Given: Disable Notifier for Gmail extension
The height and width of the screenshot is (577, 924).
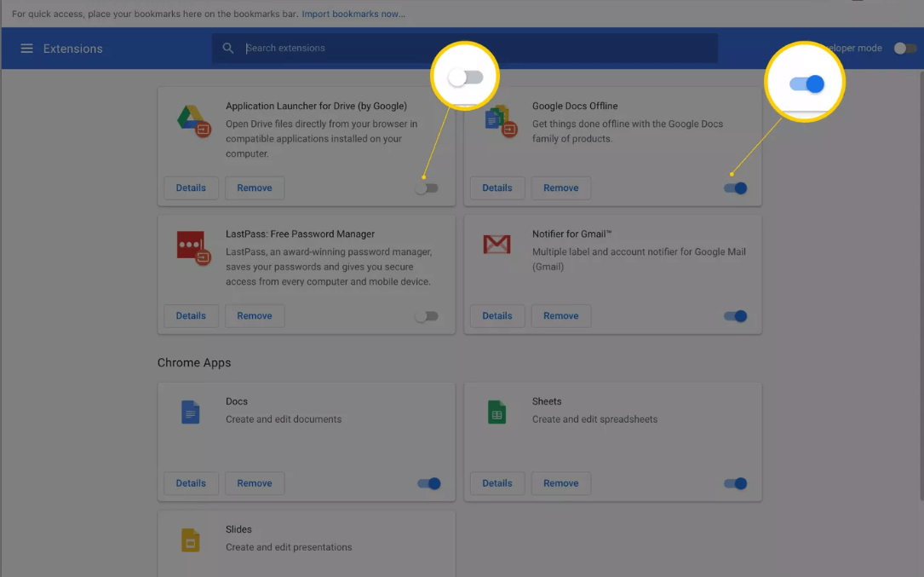Looking at the screenshot, I should tap(736, 316).
